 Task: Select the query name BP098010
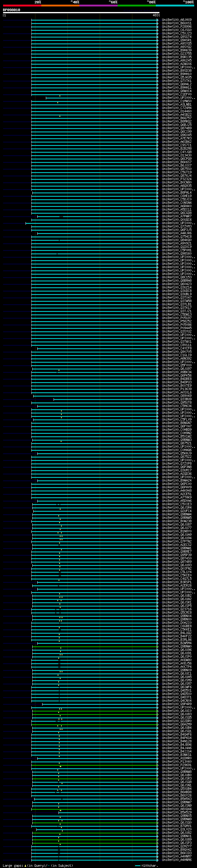coord(11,10)
